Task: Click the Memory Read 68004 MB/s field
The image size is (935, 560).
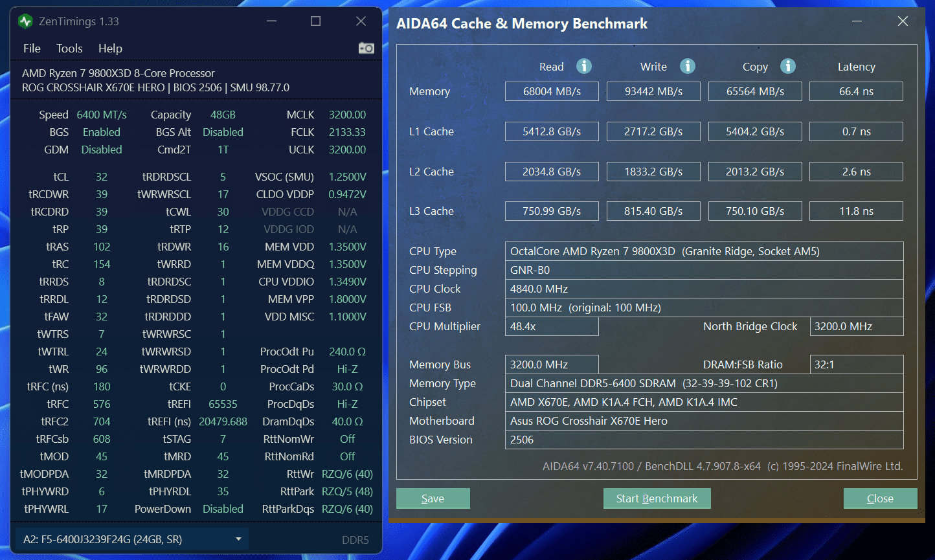Action: coord(552,91)
